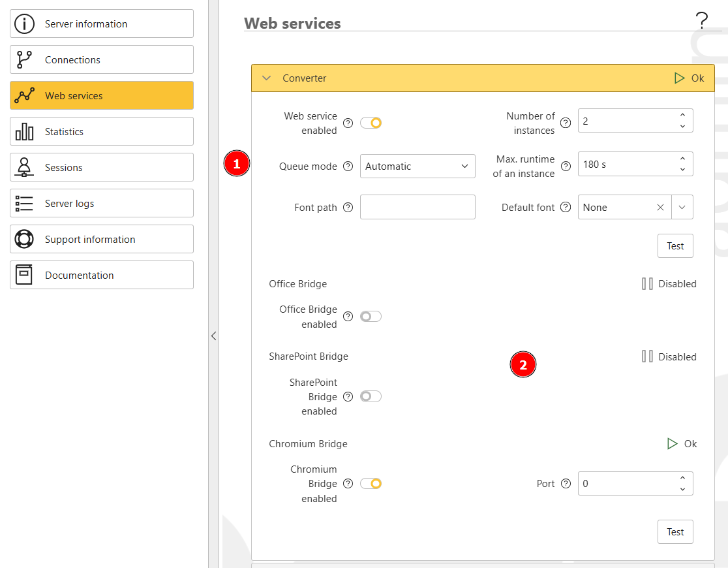Increment Number of instances with the up stepper
The width and height of the screenshot is (728, 568).
click(x=682, y=116)
